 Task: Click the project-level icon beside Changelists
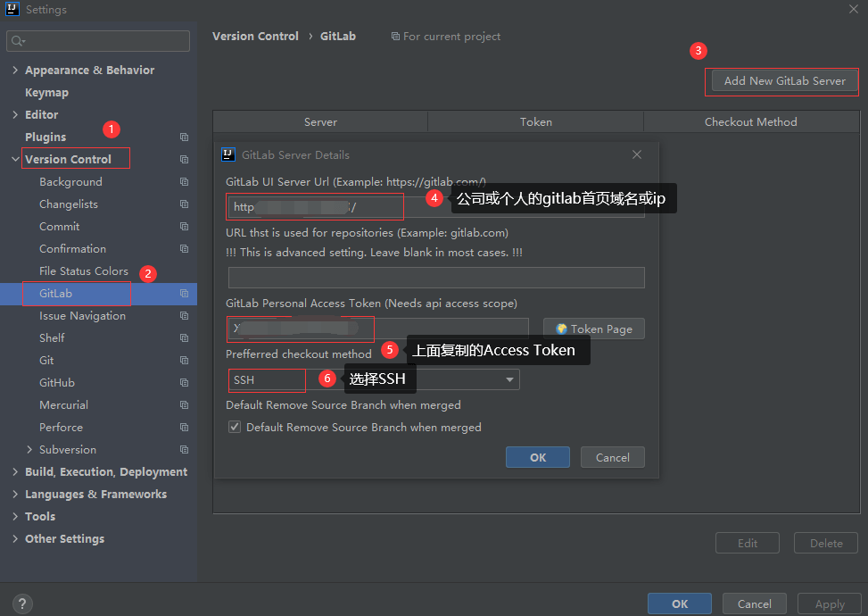pyautogui.click(x=185, y=204)
